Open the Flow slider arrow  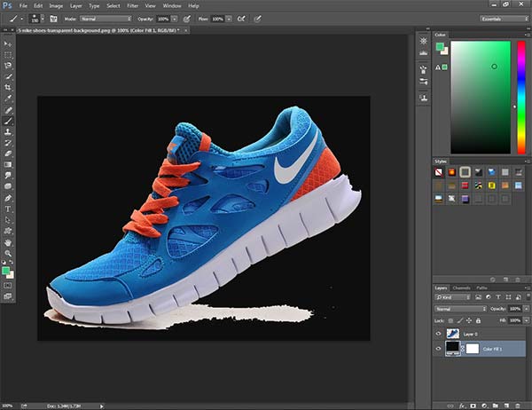tap(229, 19)
